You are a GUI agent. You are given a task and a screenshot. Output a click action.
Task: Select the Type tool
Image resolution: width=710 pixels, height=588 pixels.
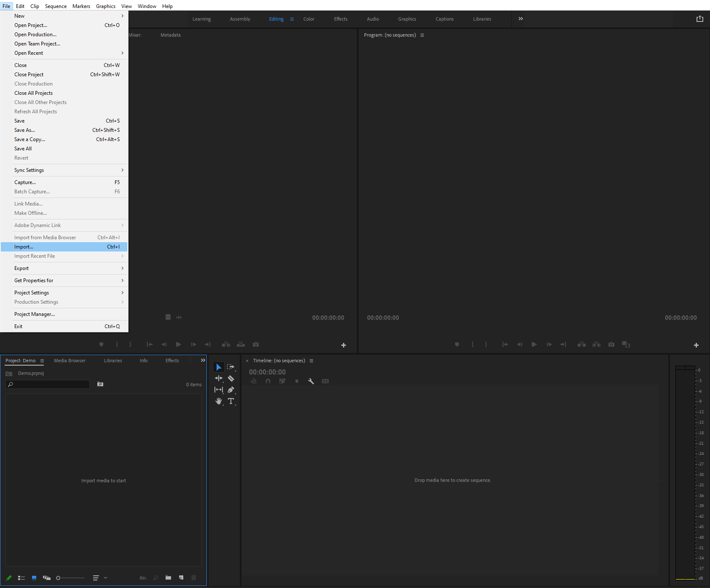231,401
